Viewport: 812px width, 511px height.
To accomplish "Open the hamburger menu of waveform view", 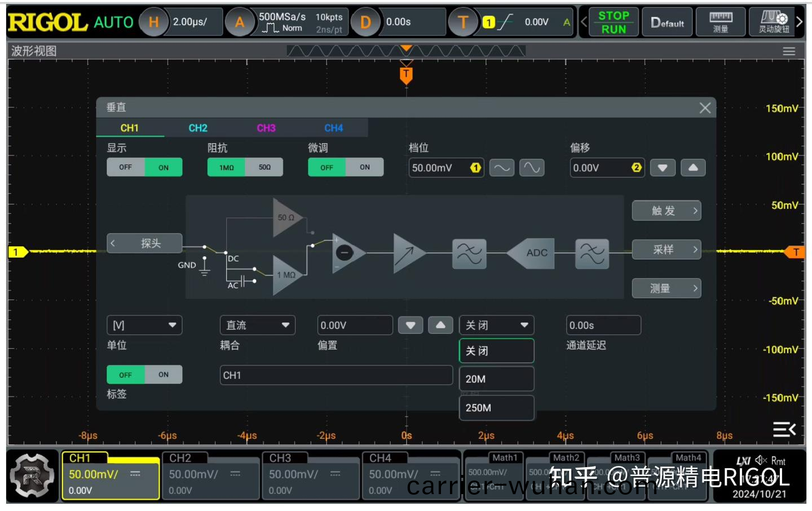I will point(788,51).
